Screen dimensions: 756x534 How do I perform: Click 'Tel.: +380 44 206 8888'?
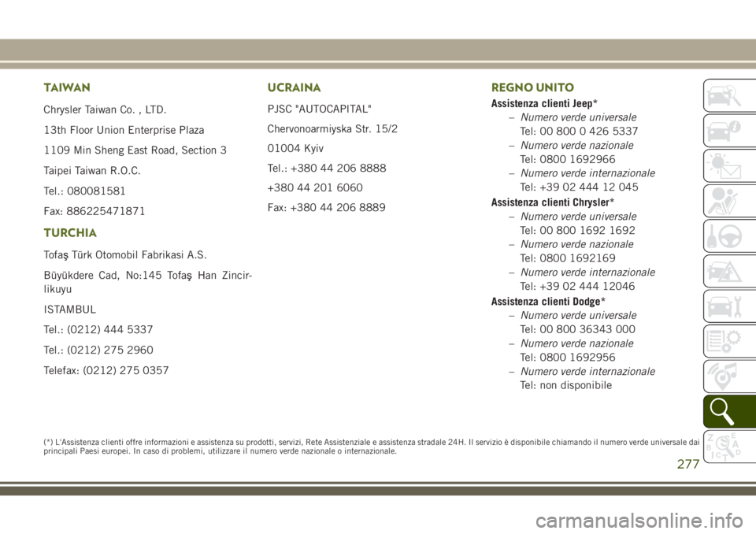click(326, 169)
